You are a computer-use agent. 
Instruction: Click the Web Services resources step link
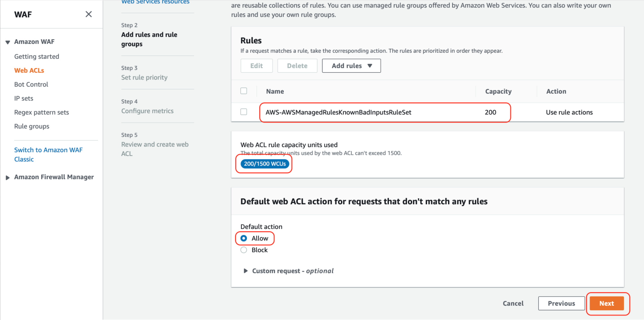pos(155,2)
